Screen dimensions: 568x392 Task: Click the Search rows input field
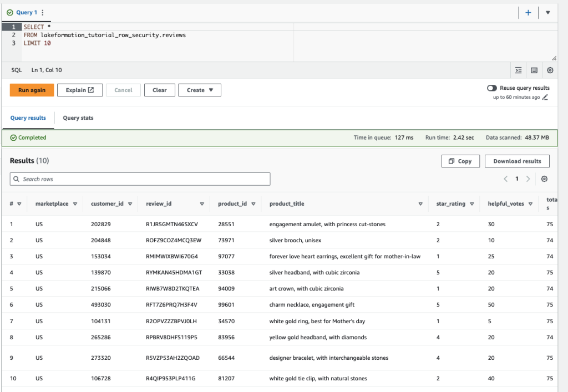[140, 179]
